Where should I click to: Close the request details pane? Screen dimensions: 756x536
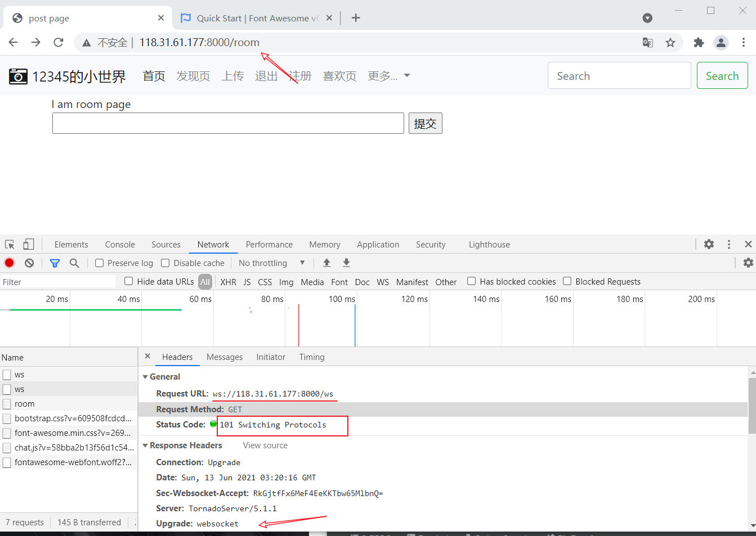point(147,356)
